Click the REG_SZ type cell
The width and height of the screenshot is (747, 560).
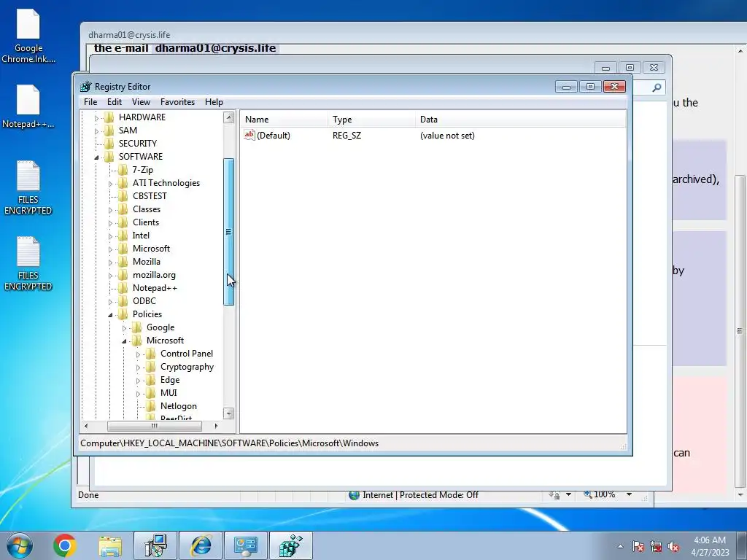coord(347,136)
